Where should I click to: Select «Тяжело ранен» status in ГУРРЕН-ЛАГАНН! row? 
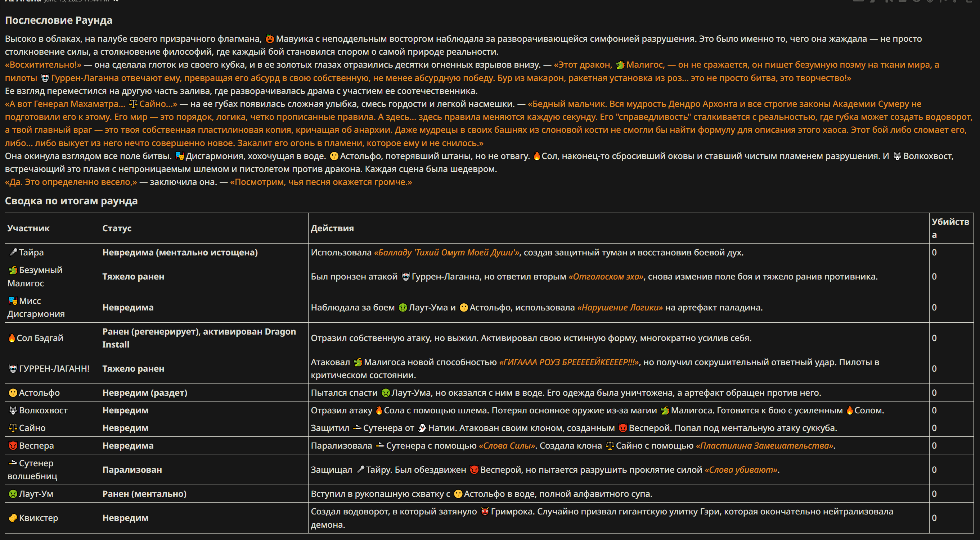133,368
